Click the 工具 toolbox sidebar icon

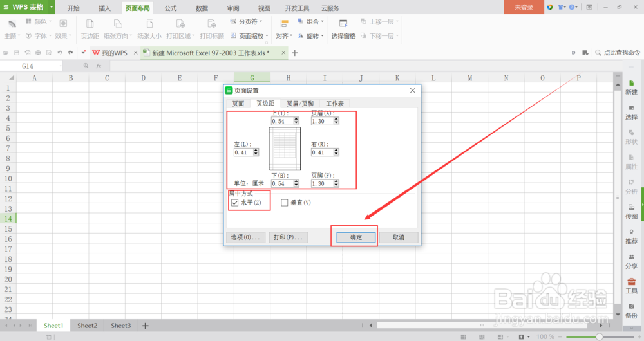click(x=631, y=286)
